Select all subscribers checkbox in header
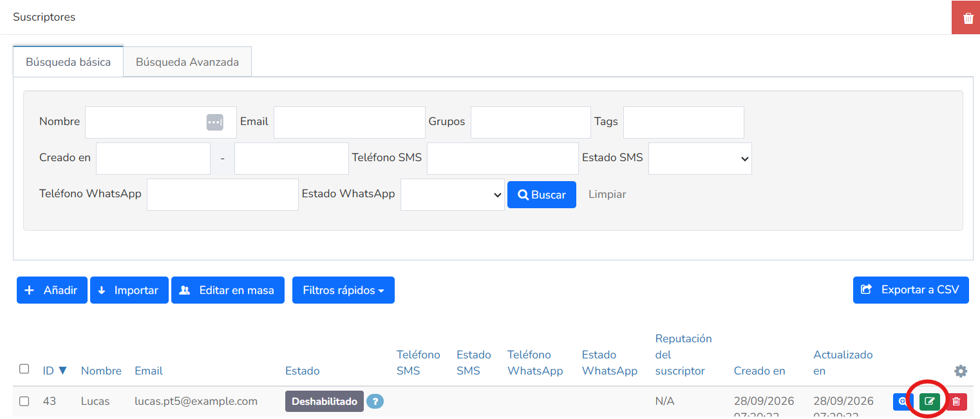 pos(24,369)
